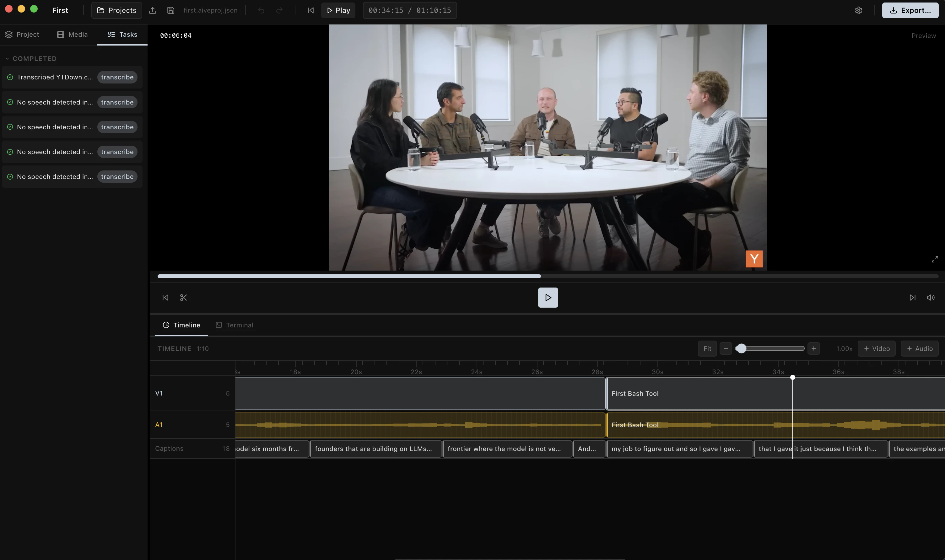Expand preview with fullscreen arrows icon
Image resolution: width=945 pixels, height=560 pixels.
934,259
